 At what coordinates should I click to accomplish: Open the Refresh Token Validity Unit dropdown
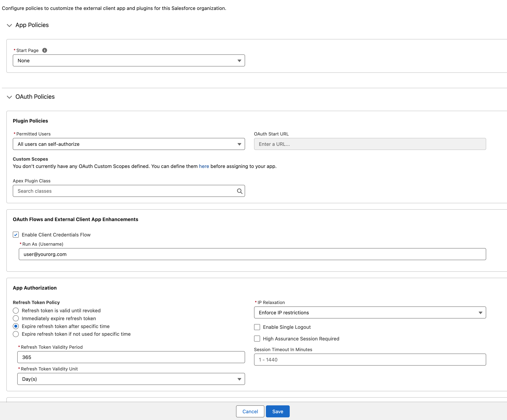pyautogui.click(x=131, y=379)
